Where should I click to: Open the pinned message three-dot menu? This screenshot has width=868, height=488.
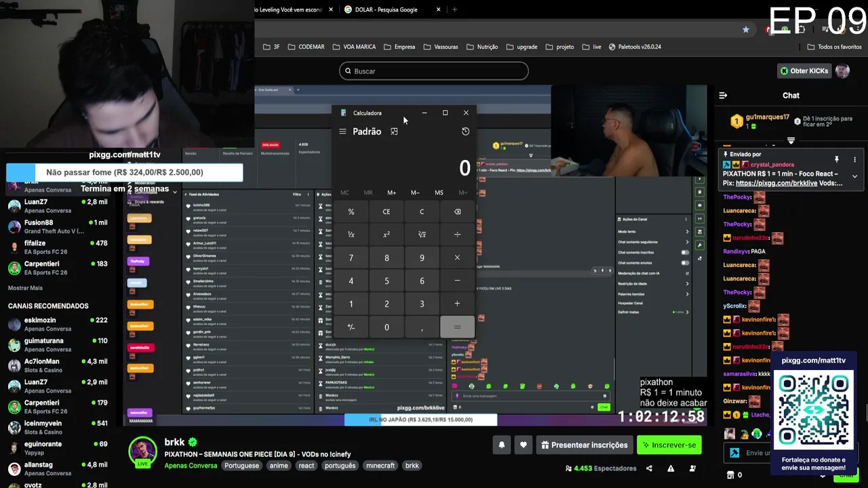(854, 159)
